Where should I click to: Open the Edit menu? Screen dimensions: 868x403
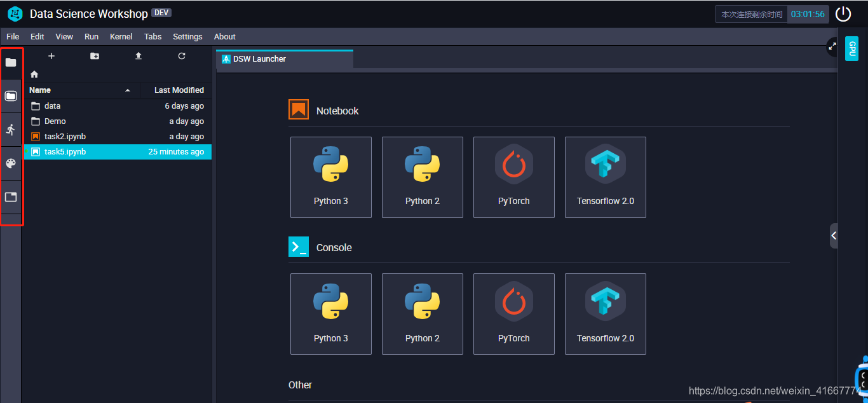coord(37,37)
